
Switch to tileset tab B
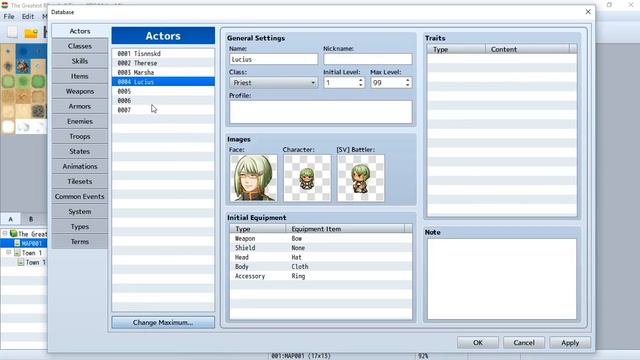tap(31, 219)
